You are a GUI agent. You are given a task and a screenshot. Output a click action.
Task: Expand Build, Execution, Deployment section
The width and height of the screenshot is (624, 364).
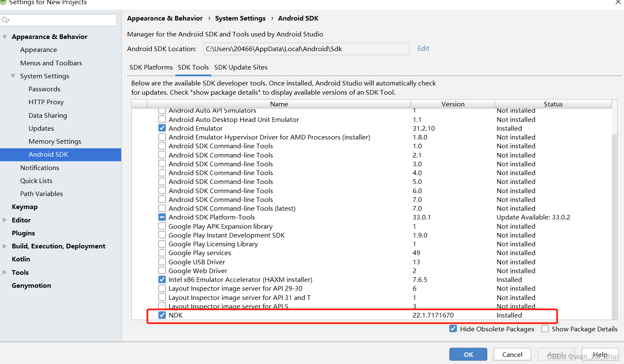5,246
